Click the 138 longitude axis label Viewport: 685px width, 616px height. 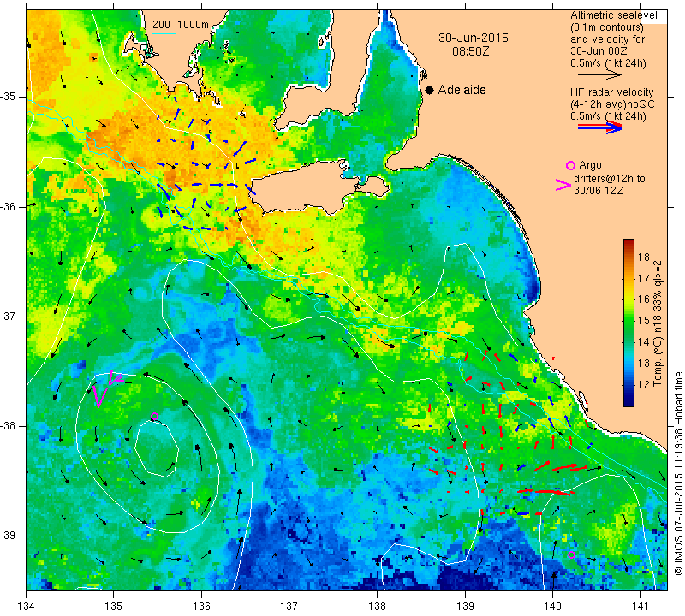click(x=377, y=607)
